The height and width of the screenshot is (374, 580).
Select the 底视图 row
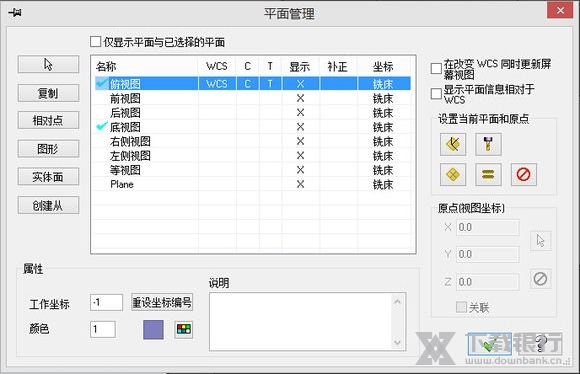tap(253, 127)
